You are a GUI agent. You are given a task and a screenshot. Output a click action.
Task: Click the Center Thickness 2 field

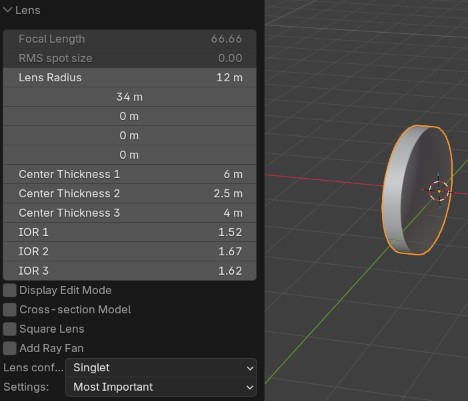[x=130, y=194]
